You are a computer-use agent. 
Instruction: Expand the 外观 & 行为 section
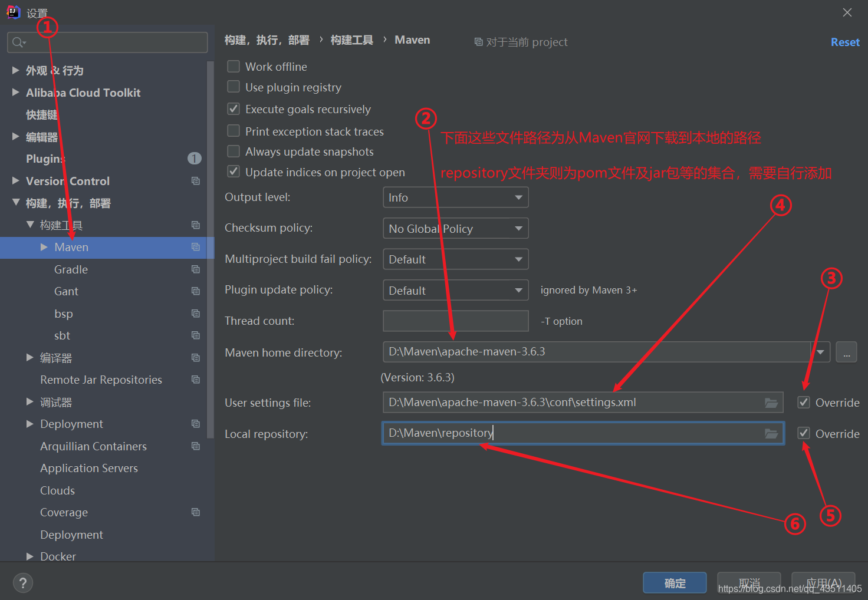(16, 70)
